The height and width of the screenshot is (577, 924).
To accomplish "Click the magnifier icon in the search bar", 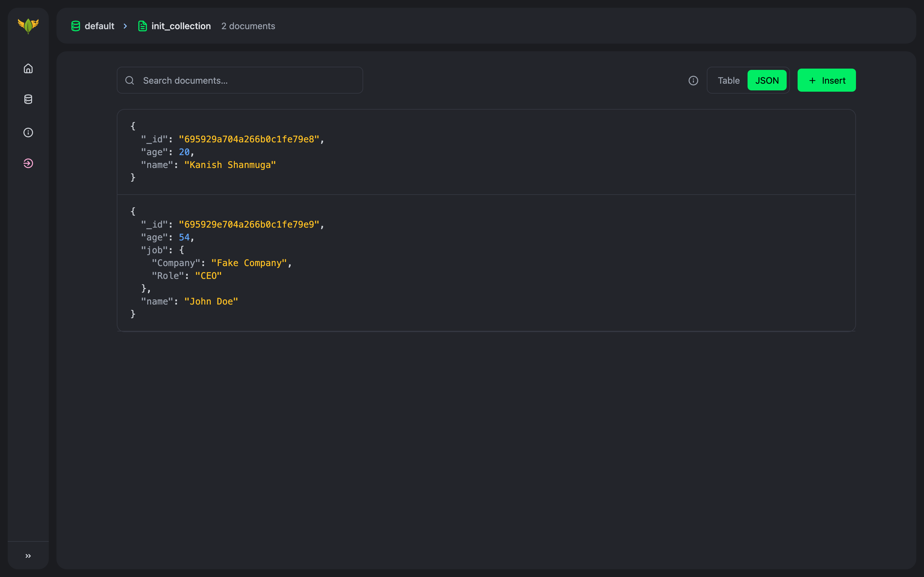I will click(x=129, y=80).
